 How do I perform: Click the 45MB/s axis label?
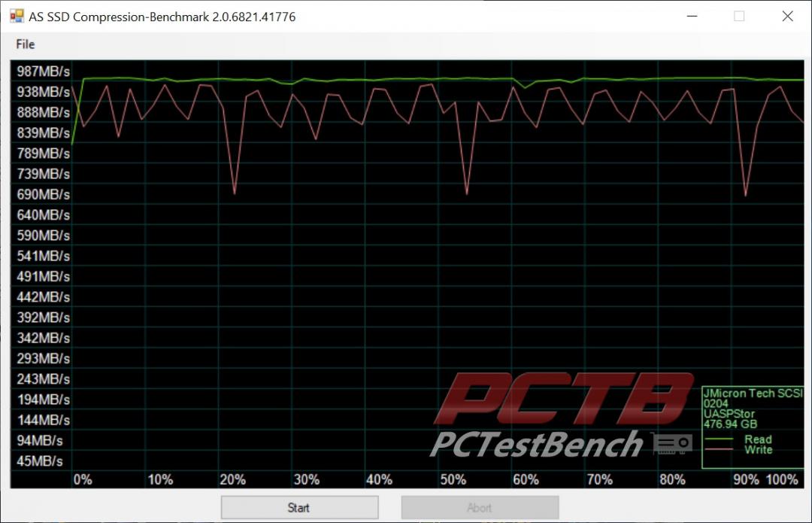click(39, 461)
